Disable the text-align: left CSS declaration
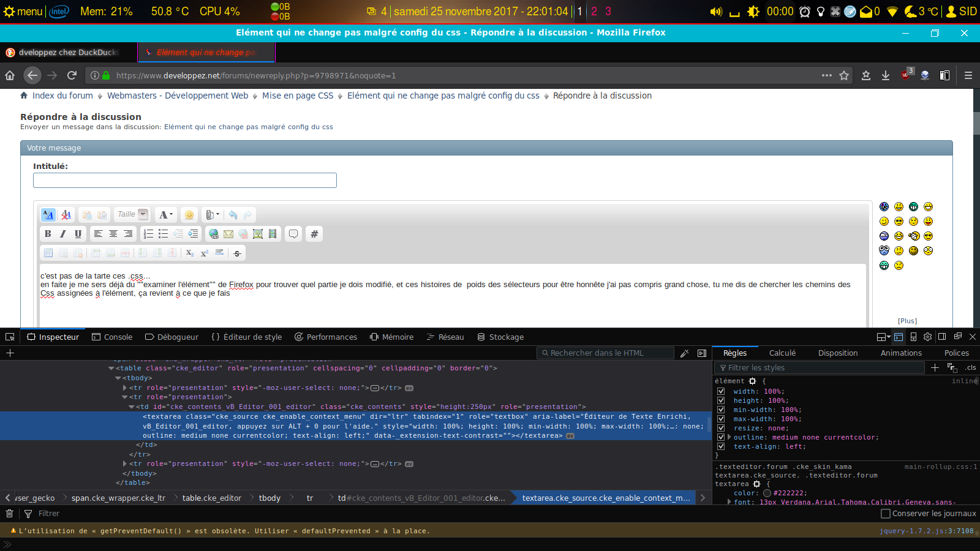Image resolution: width=980 pixels, height=551 pixels. (721, 446)
